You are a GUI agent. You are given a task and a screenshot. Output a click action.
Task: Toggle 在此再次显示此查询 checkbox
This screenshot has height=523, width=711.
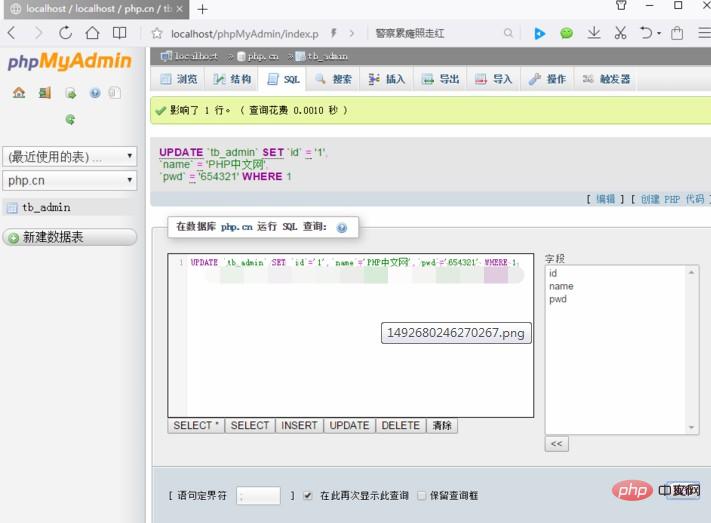308,495
